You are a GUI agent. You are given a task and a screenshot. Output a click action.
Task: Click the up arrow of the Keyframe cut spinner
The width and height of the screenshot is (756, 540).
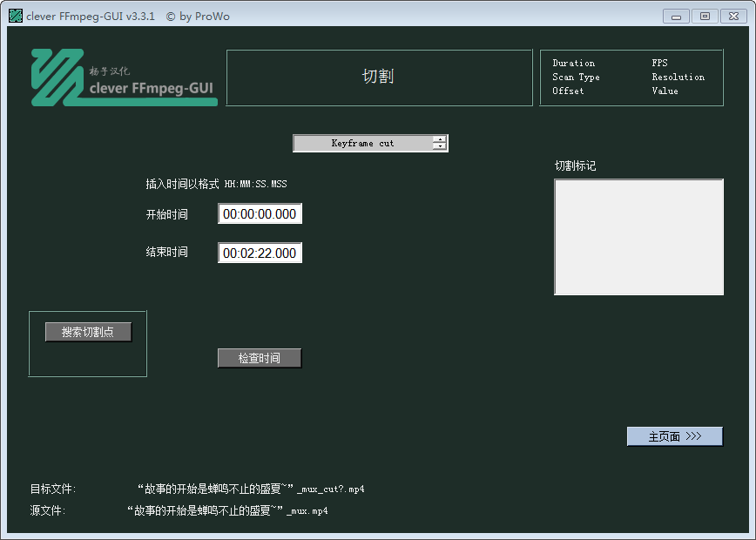(x=440, y=139)
